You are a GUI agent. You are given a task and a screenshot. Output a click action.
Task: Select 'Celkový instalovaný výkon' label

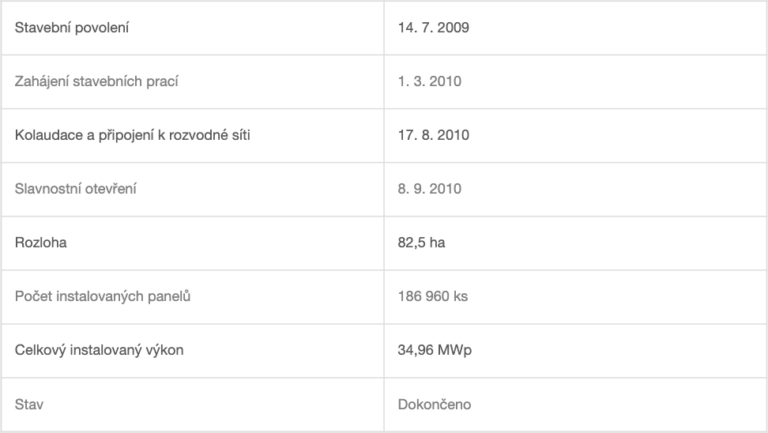click(x=99, y=350)
